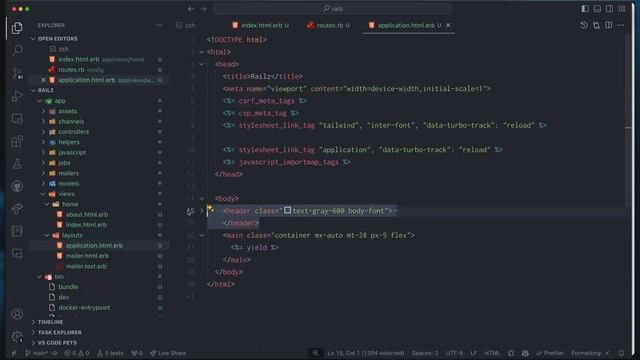
Task: Open the Search view in activity bar
Action: tap(17, 50)
